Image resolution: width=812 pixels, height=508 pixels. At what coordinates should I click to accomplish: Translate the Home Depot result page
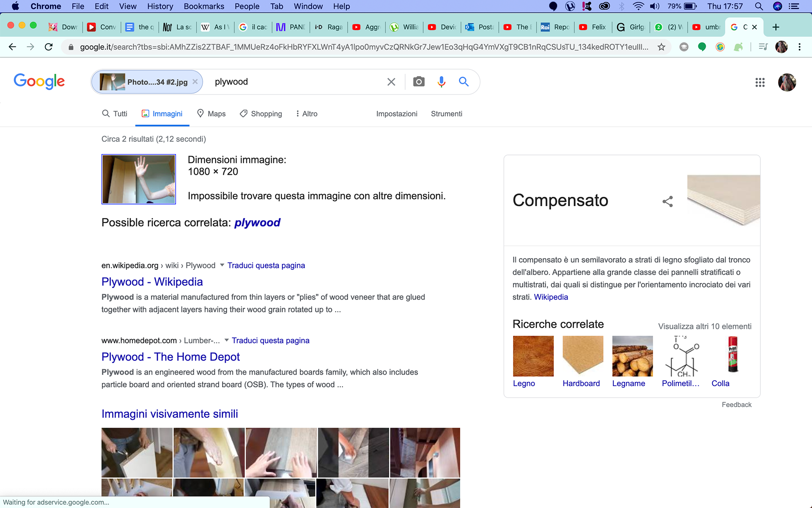click(271, 340)
